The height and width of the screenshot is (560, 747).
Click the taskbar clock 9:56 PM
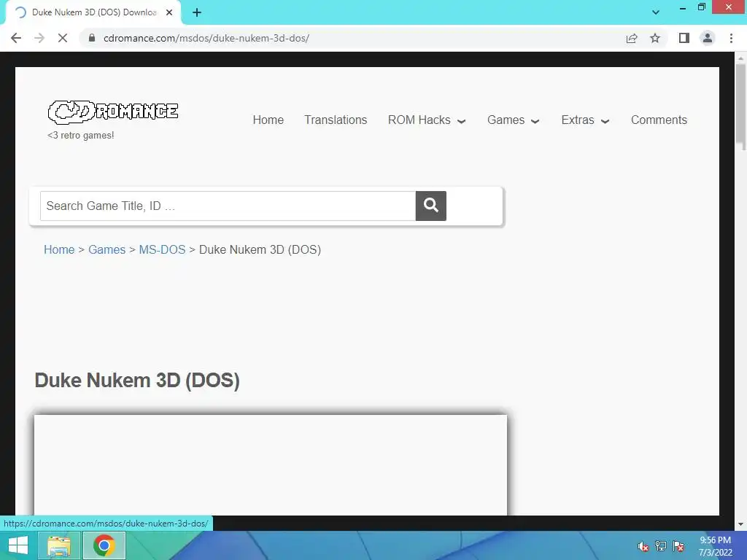(715, 540)
